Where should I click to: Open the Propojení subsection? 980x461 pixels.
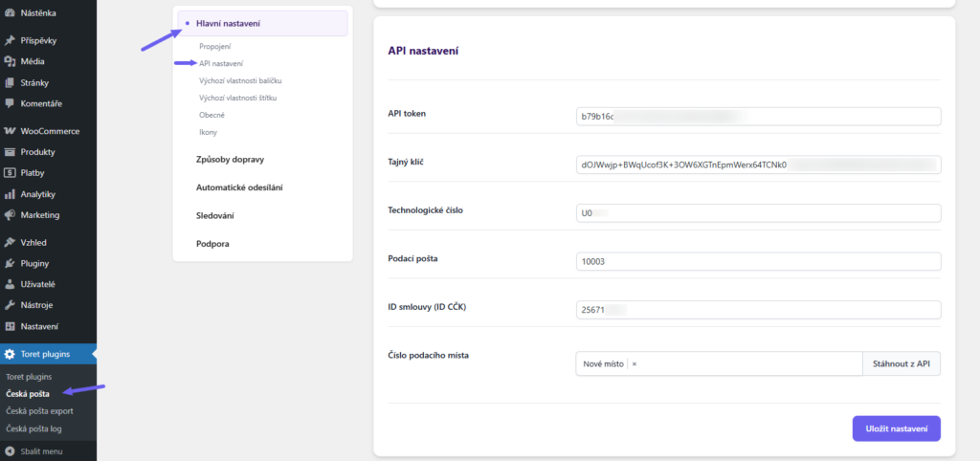click(215, 46)
